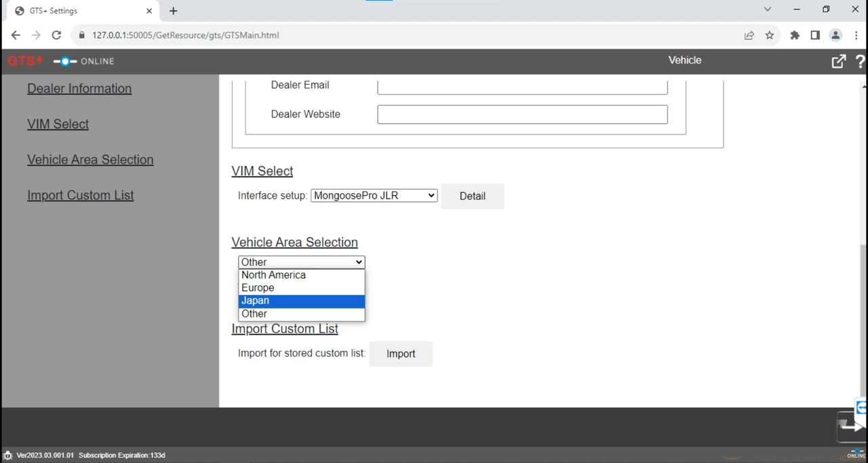Toggle the browser side panel icon
The height and width of the screenshot is (463, 868).
coord(815,35)
